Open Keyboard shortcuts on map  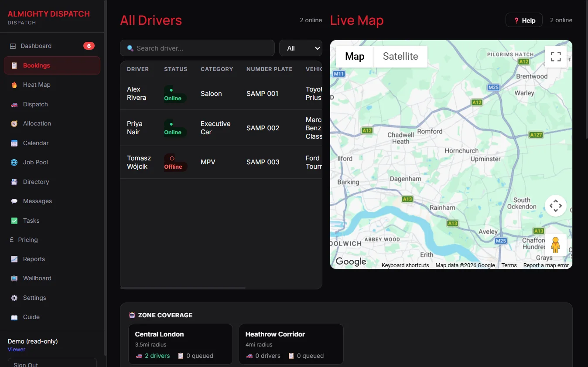(x=405, y=265)
